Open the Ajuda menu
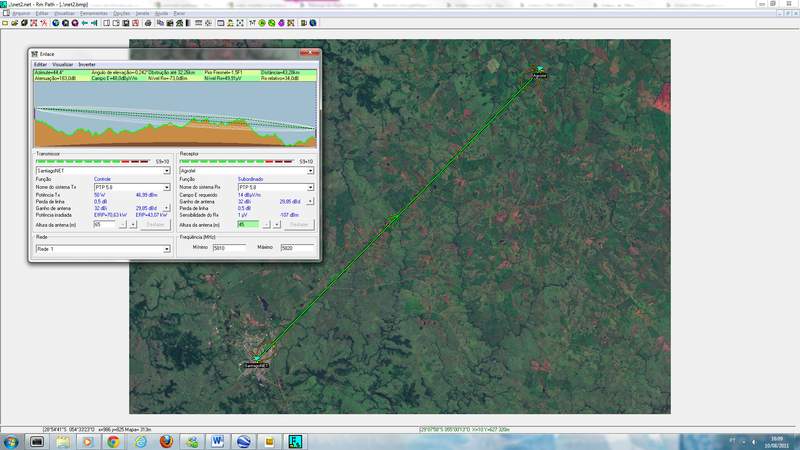This screenshot has height=450, width=800. pyautogui.click(x=161, y=13)
